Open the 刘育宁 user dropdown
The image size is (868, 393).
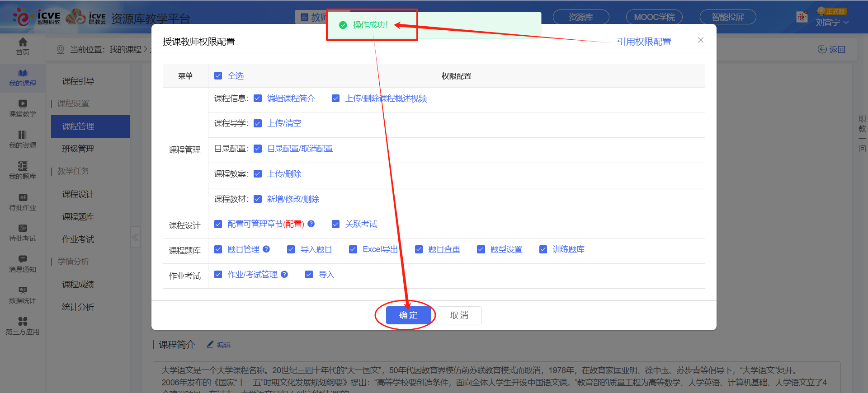(832, 22)
